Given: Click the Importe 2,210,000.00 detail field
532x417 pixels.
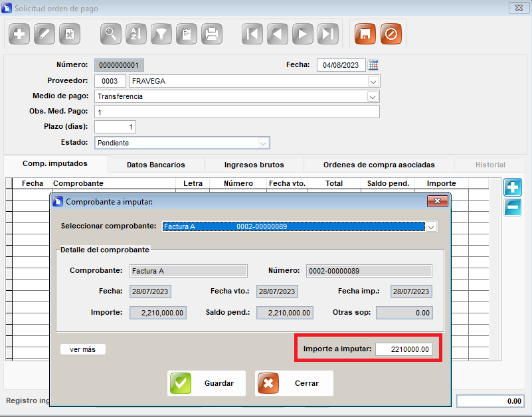Looking at the screenshot, I should click(x=158, y=313).
